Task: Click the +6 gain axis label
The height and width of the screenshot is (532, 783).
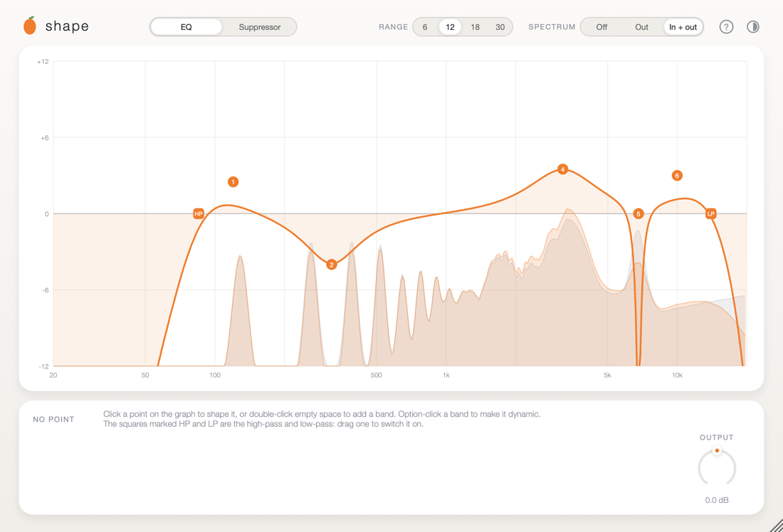Action: pos(44,138)
